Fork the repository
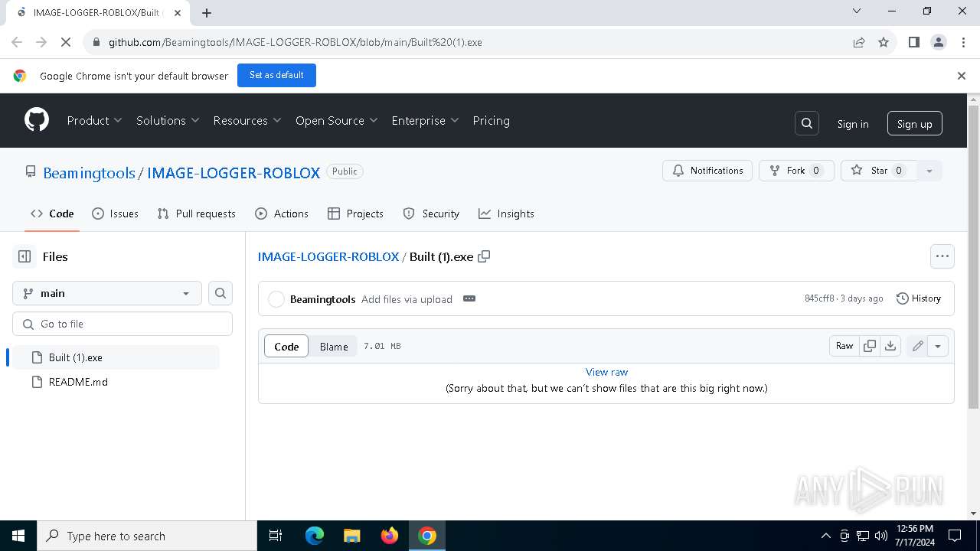The image size is (980, 551). click(796, 171)
